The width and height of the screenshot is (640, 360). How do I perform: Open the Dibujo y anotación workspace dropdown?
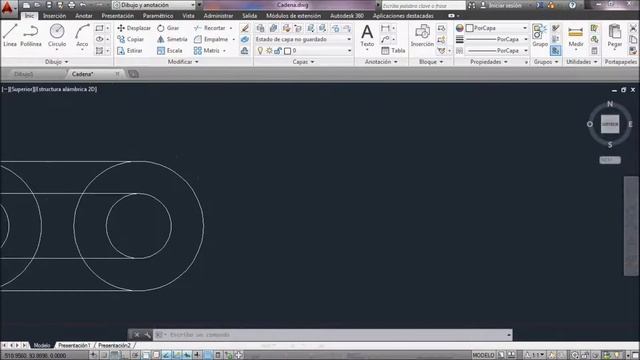tap(154, 5)
